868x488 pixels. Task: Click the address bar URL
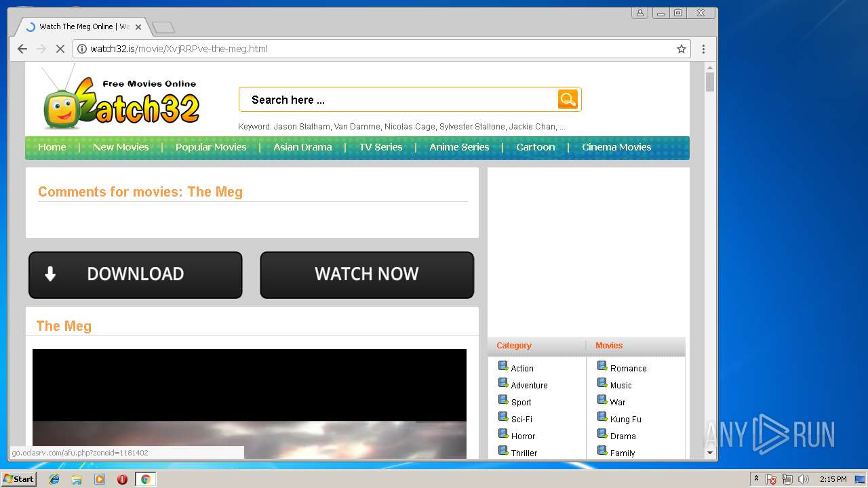pos(179,49)
